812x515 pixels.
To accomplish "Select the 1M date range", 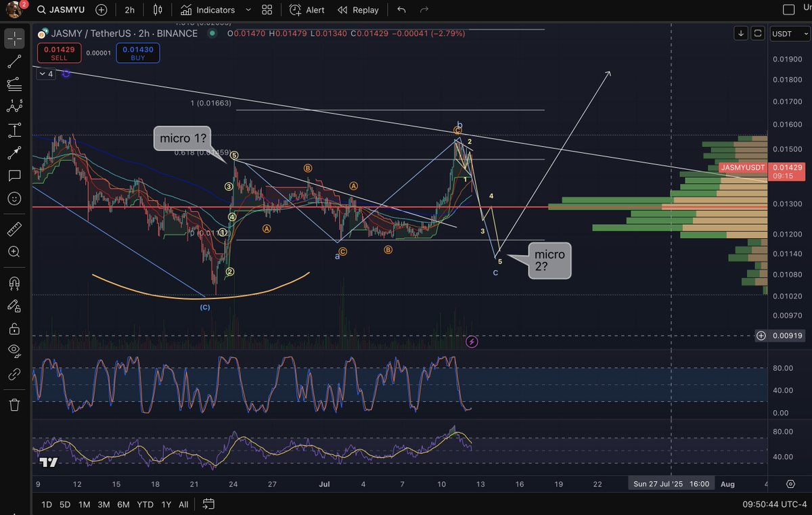I will click(x=84, y=504).
